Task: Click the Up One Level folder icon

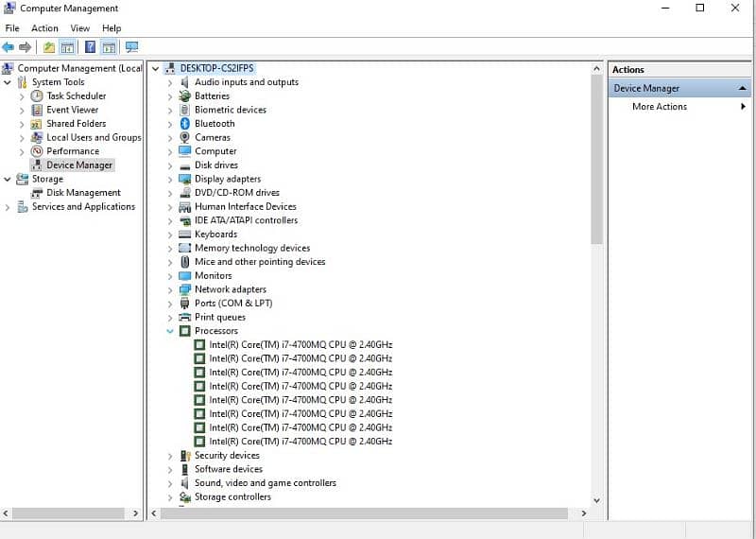Action: 49,47
